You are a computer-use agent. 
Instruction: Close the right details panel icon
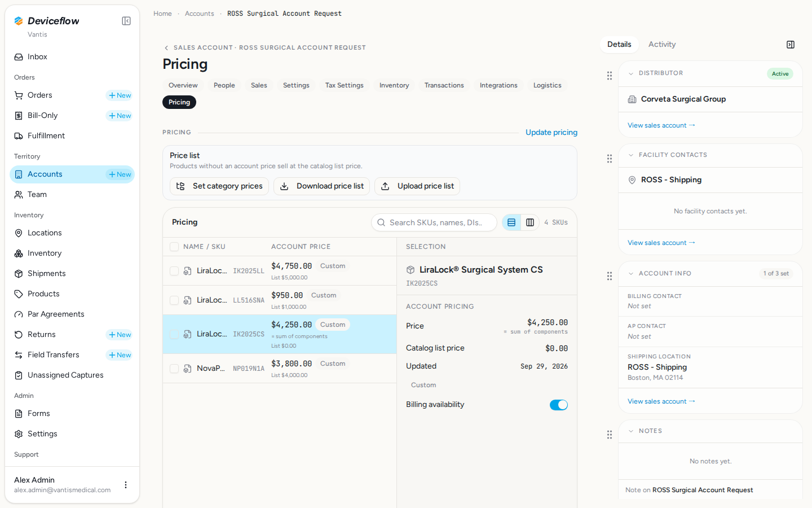click(x=791, y=45)
